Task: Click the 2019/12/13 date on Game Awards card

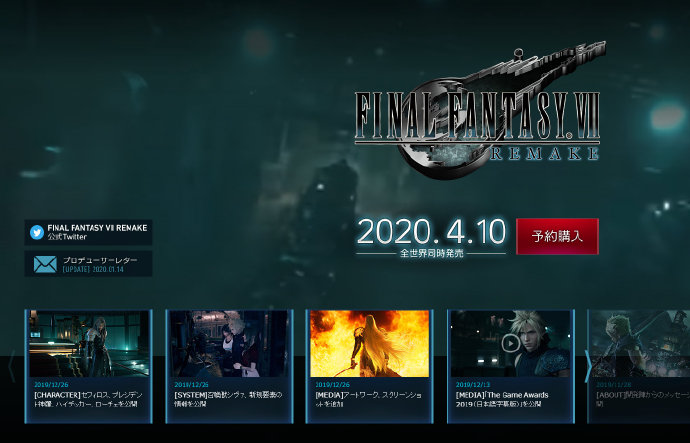Action: 473,384
